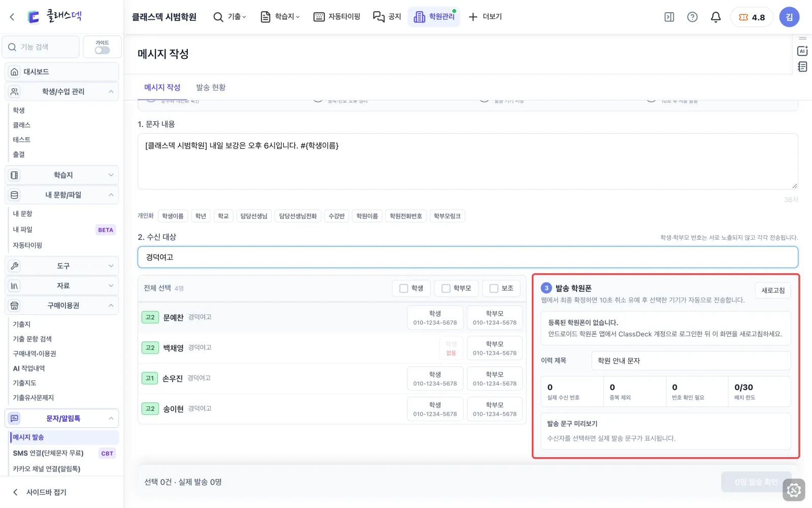Click the 4.8 ticket credit badge
This screenshot has height=508, width=812.
point(752,17)
